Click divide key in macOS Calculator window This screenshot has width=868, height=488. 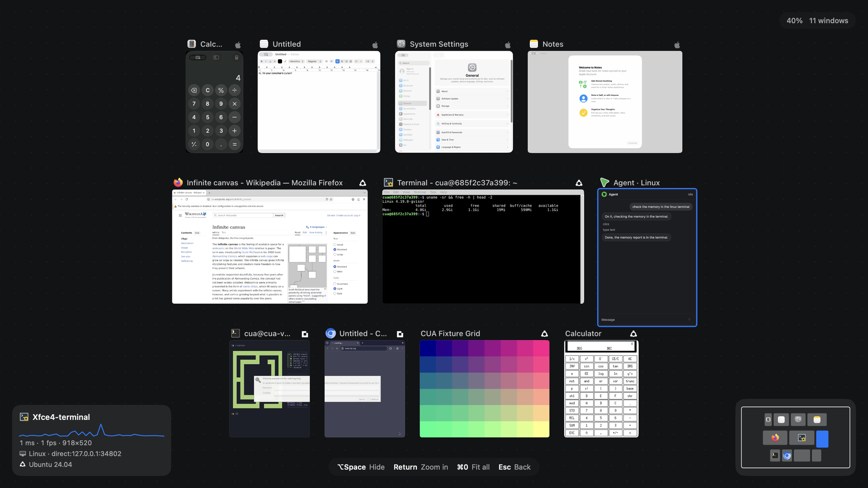point(235,90)
